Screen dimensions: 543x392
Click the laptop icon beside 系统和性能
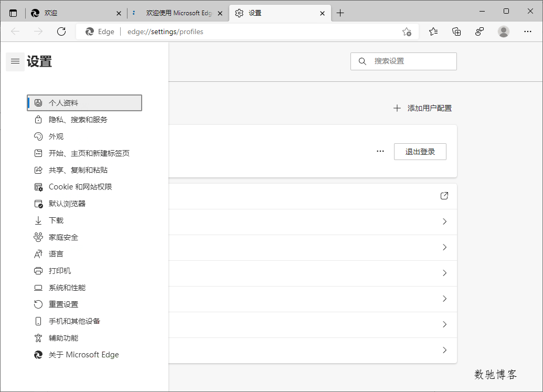click(x=38, y=288)
